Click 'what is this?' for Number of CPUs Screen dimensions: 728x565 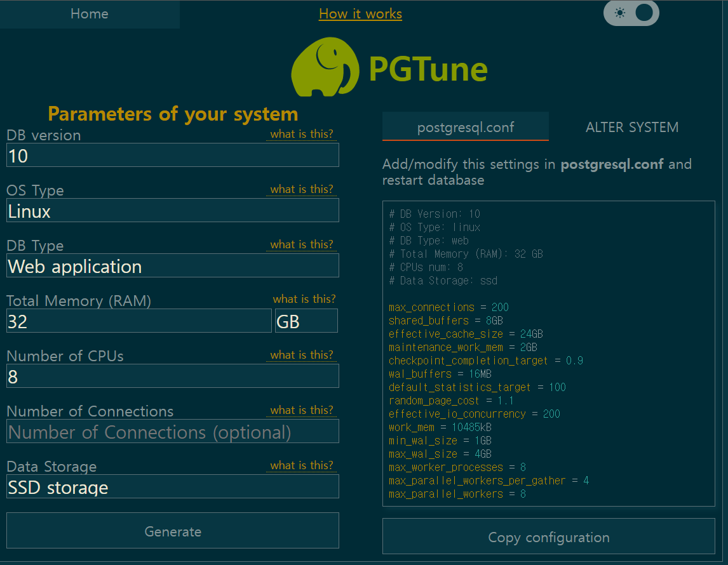tap(301, 355)
